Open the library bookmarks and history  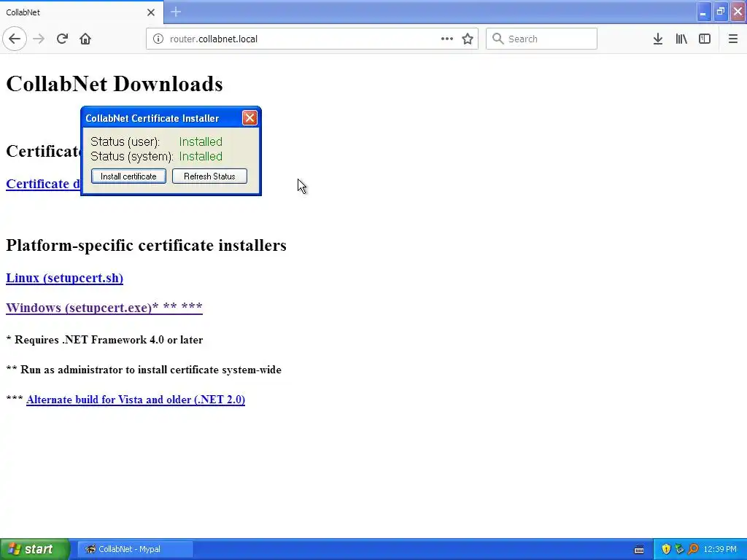pos(681,39)
